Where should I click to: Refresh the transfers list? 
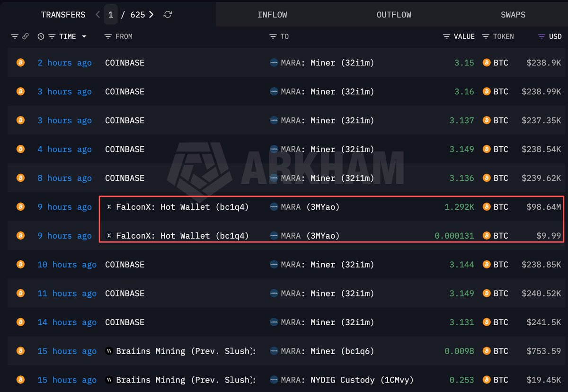[x=168, y=15]
